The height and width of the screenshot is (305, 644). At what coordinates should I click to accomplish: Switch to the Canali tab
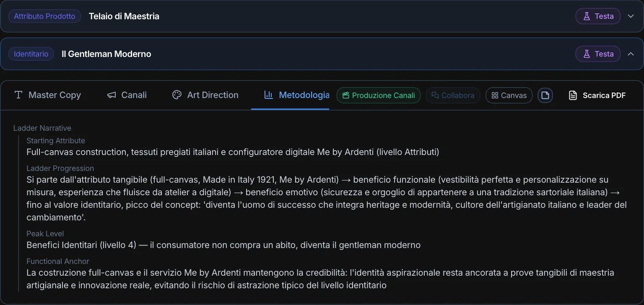pyautogui.click(x=127, y=95)
